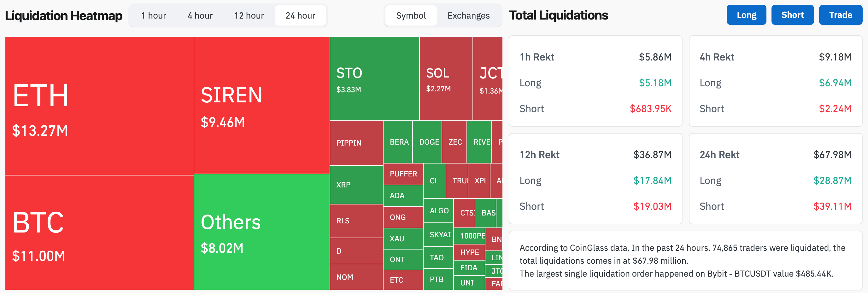This screenshot has height=293, width=868.
Task: Click the 1h Rekt summary card
Action: [x=595, y=81]
